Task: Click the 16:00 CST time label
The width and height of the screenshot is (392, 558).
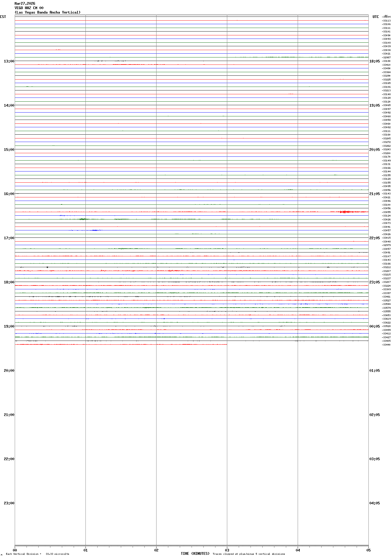Action: point(9,194)
